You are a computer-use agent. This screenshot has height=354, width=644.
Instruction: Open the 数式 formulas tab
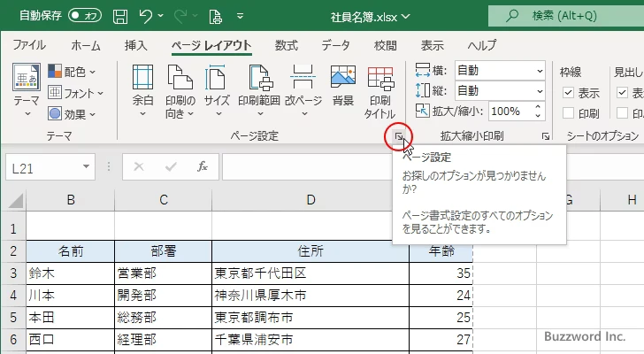tap(286, 45)
